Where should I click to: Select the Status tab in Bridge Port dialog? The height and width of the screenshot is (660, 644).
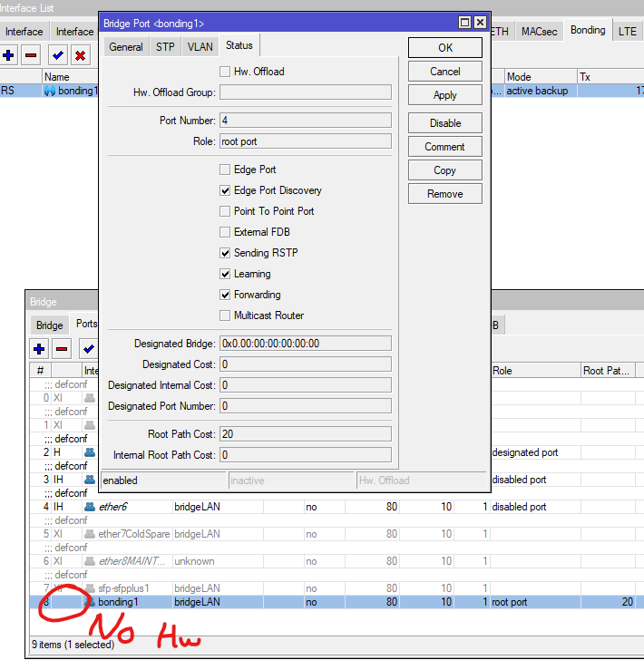click(239, 45)
